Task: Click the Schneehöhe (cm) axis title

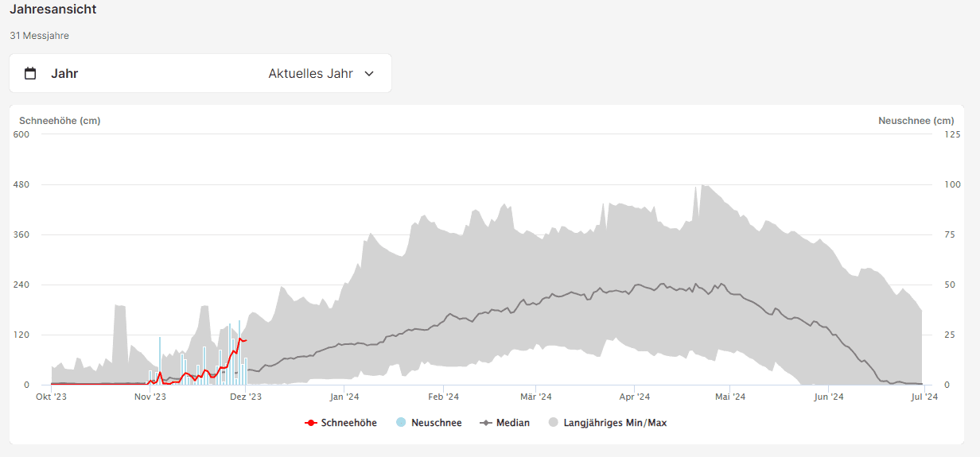Action: pyautogui.click(x=60, y=121)
